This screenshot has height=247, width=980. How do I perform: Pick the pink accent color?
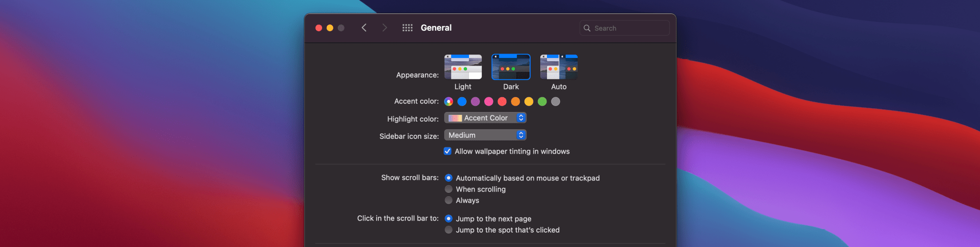coord(489,101)
